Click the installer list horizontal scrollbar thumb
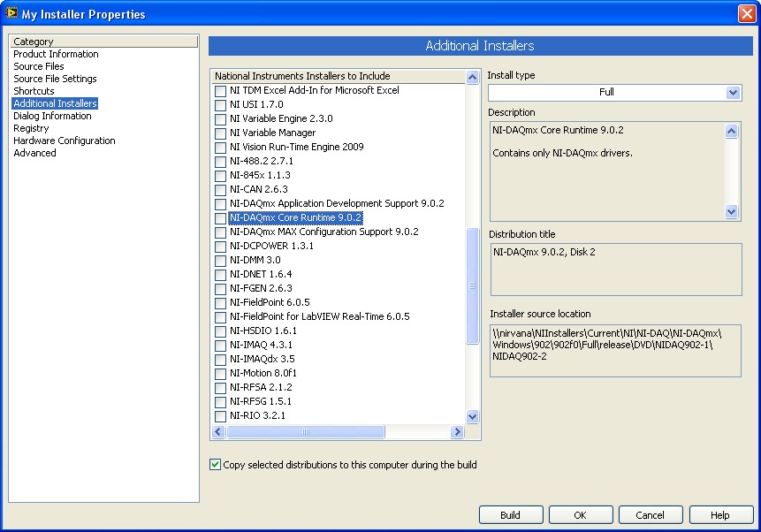The image size is (761, 532). 306,431
